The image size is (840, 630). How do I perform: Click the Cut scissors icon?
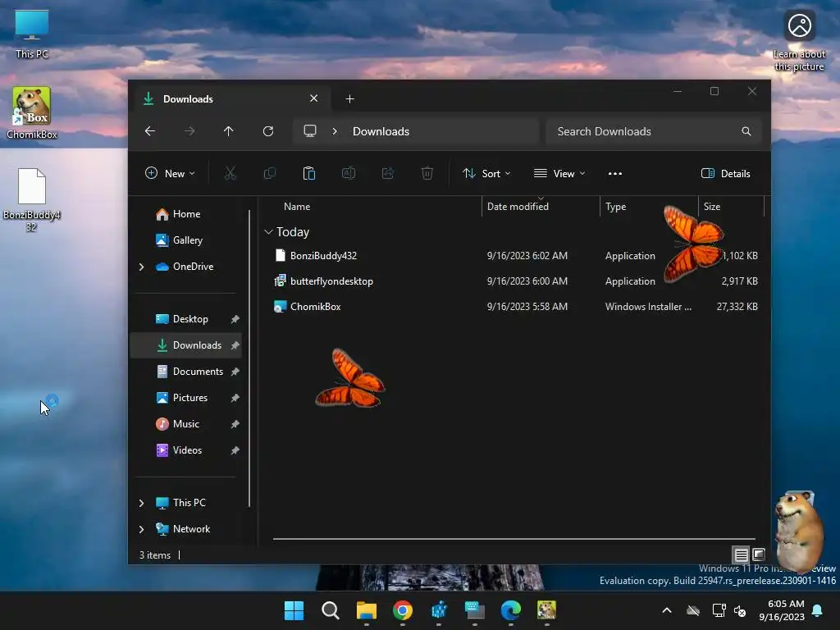click(230, 174)
